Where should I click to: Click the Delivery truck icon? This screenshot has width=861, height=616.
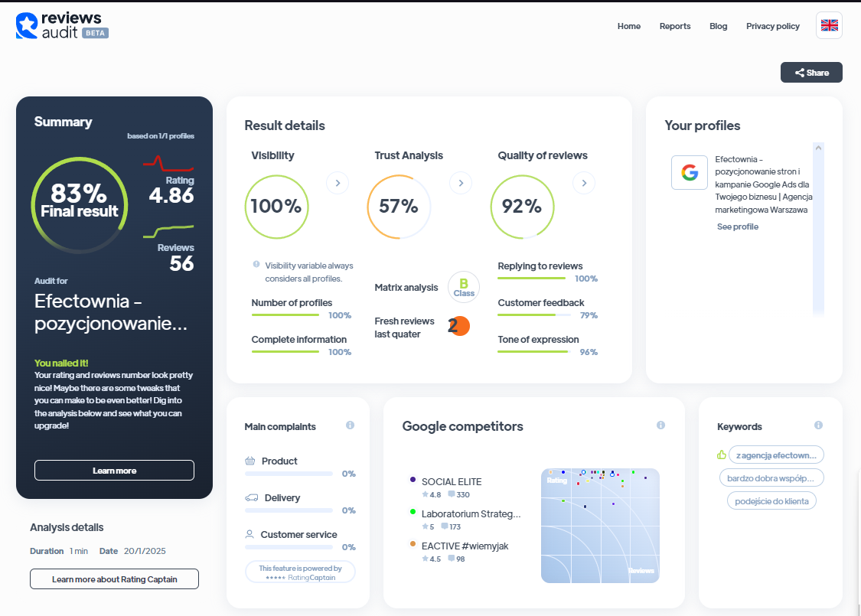[x=252, y=497]
